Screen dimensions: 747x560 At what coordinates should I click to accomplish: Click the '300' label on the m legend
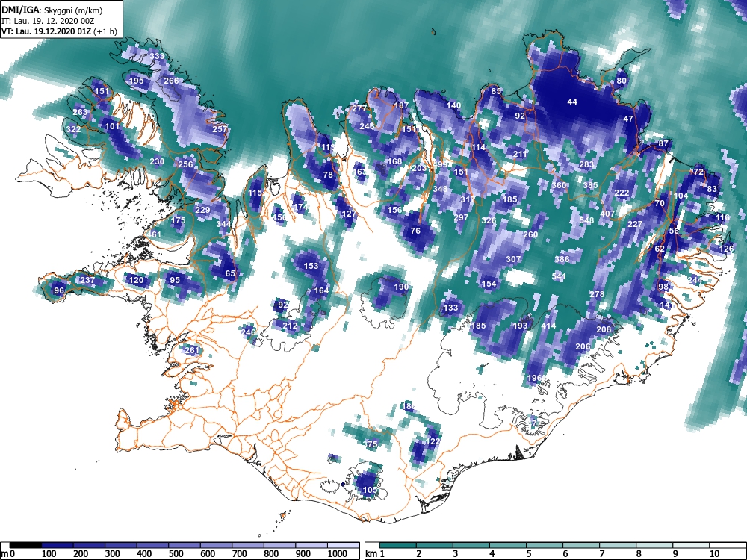[113, 554]
